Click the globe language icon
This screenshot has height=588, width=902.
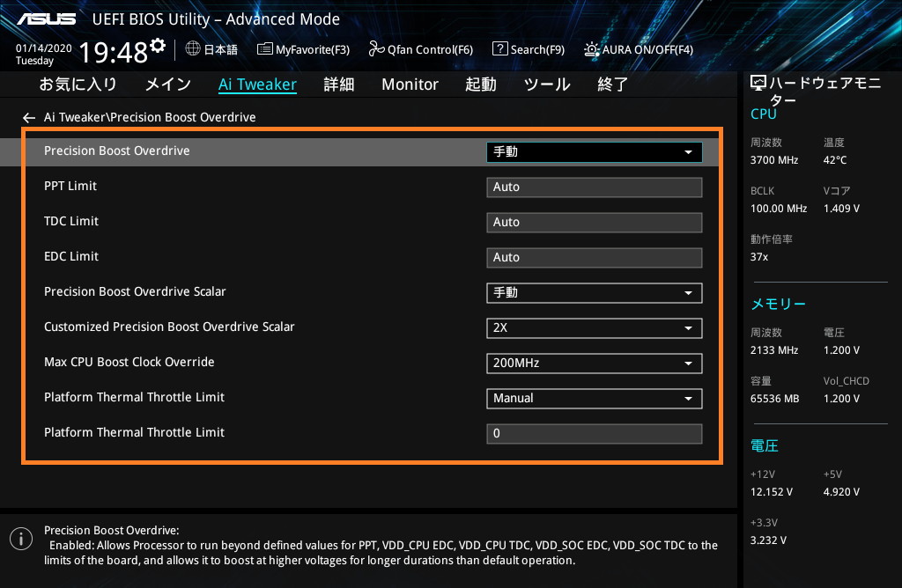[x=193, y=49]
